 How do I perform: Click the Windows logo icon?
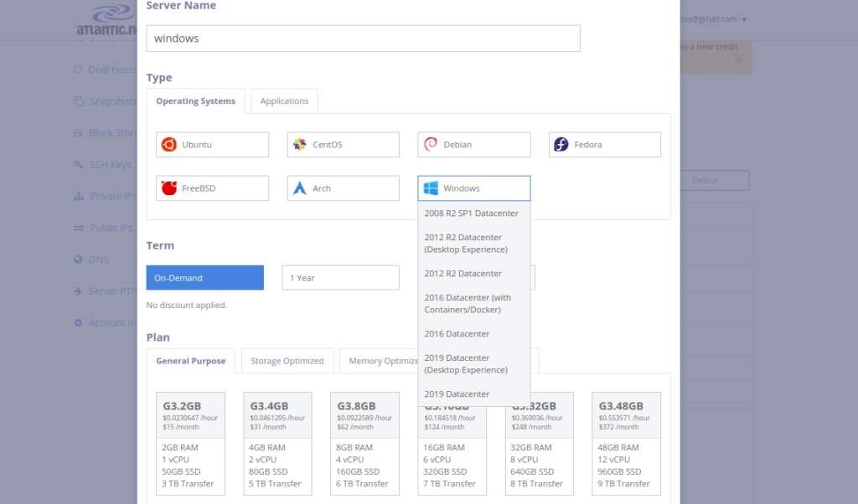pyautogui.click(x=431, y=188)
